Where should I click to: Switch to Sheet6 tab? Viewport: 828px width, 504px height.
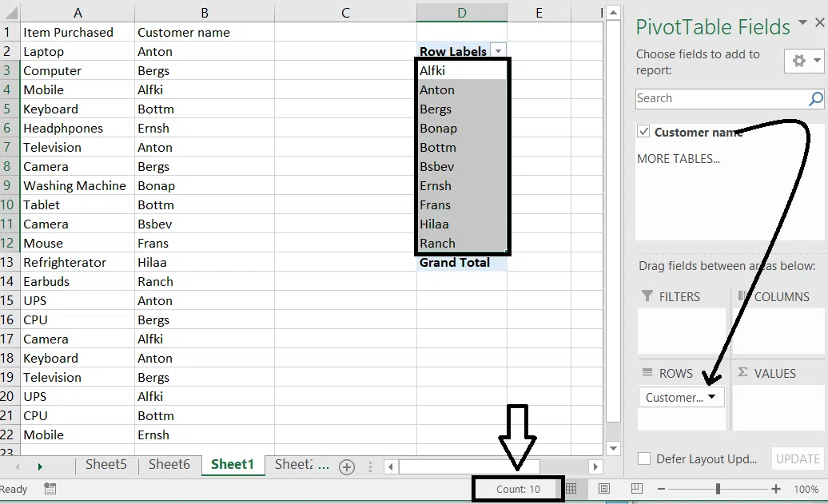[x=169, y=464]
